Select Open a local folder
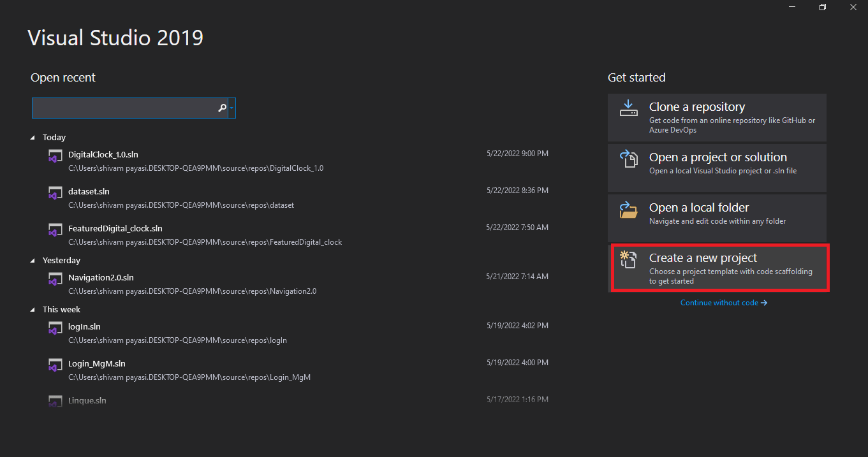Screen dimensions: 868x457 (717, 218)
